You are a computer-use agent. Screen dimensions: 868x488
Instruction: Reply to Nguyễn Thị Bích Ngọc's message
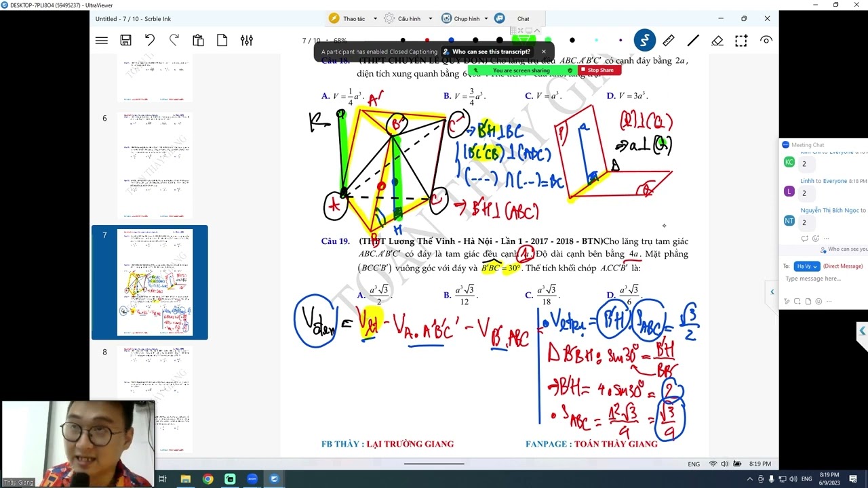(x=805, y=239)
